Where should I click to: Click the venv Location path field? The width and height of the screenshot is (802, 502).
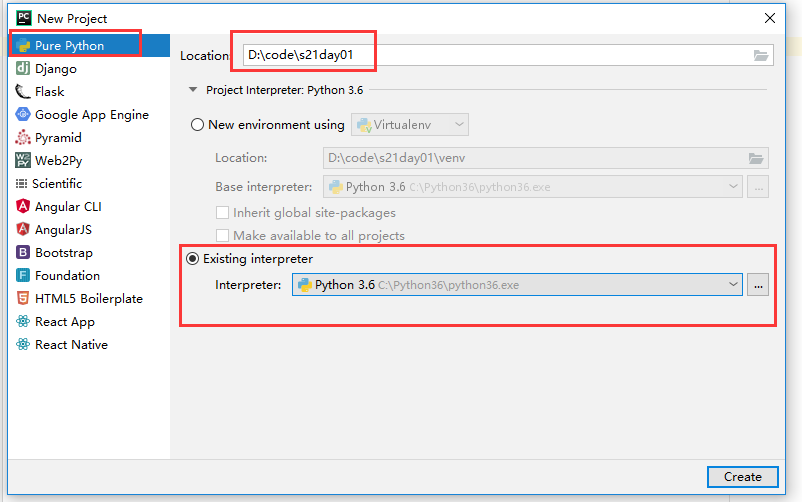545,158
